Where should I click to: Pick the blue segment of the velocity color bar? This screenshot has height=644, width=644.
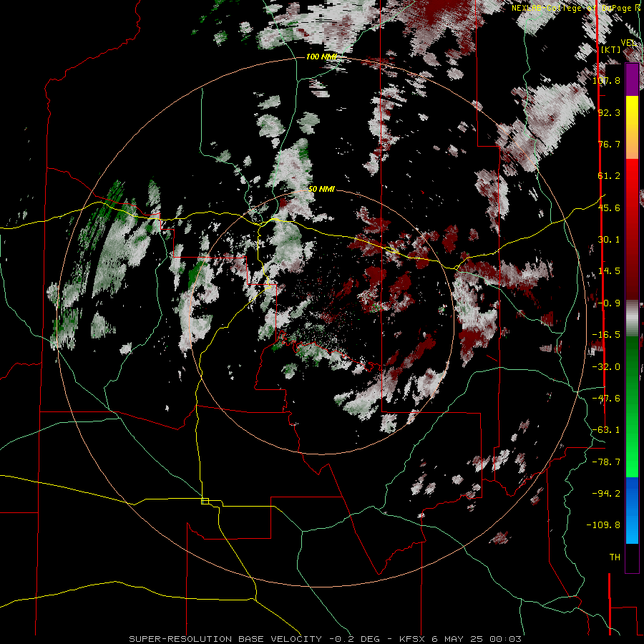pos(632,510)
